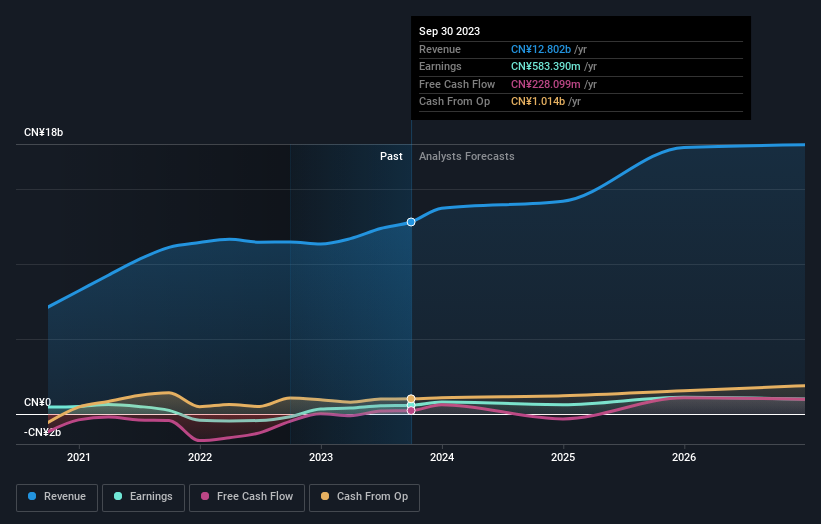Click the Analysts Forecasts label

(x=467, y=157)
